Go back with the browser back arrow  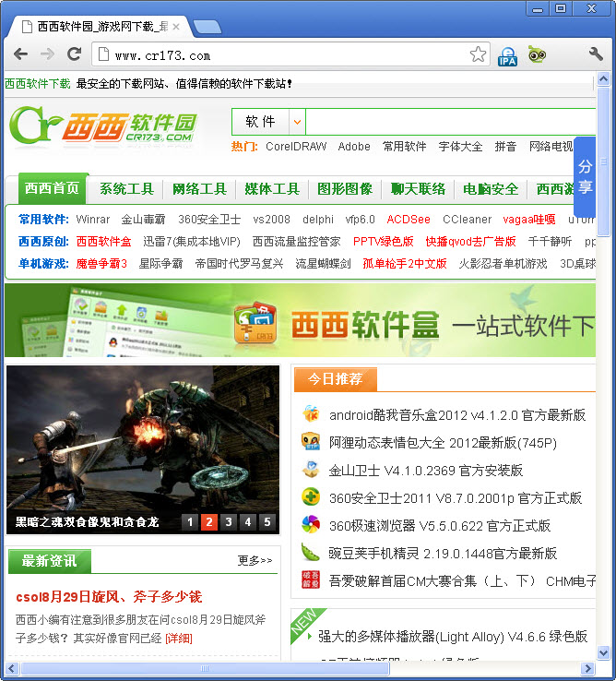(20, 54)
